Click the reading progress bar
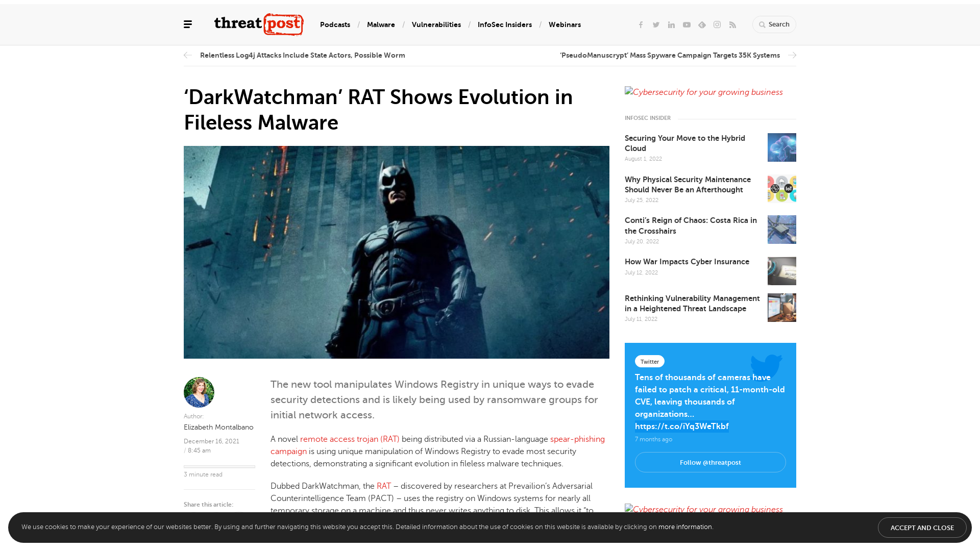 [x=219, y=466]
